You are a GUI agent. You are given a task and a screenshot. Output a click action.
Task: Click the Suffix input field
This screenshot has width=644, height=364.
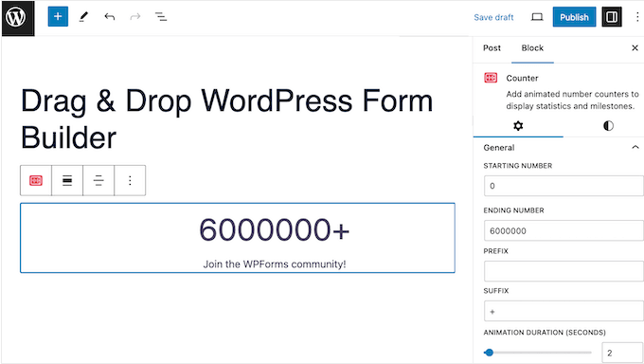coord(563,311)
